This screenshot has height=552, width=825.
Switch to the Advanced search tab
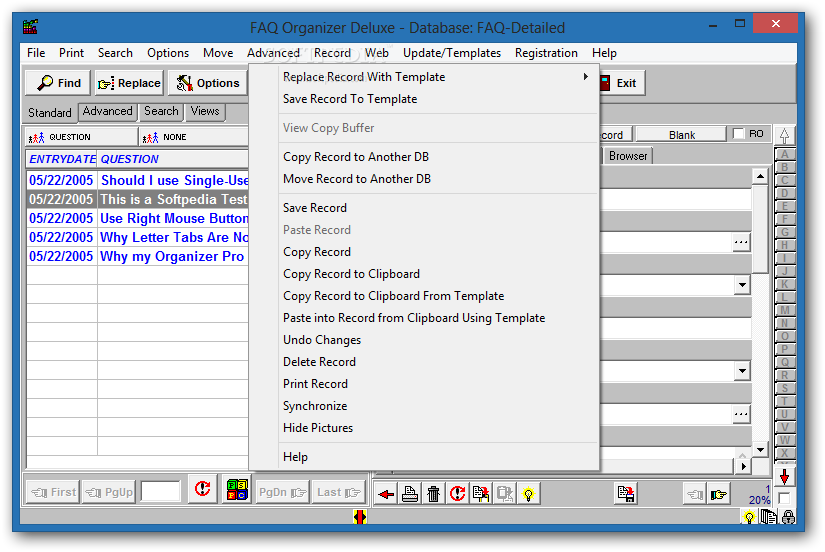pos(107,112)
